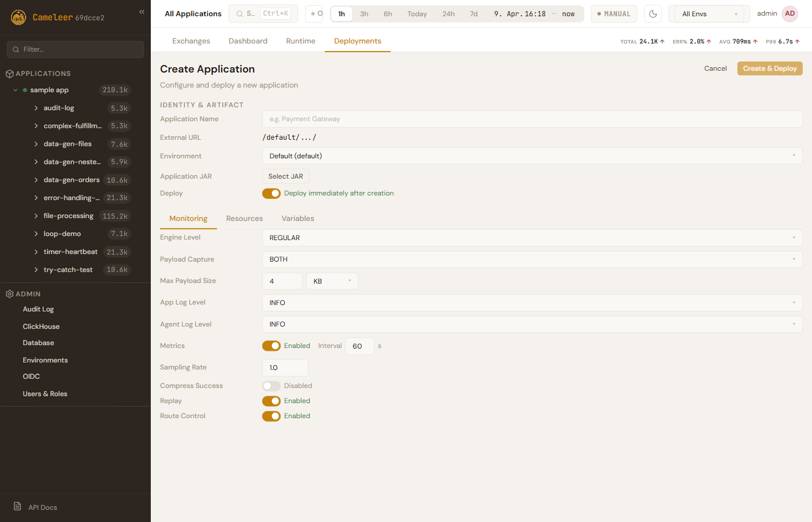Toggle dark mode moon icon
Screen dimensions: 812x522
tap(652, 14)
